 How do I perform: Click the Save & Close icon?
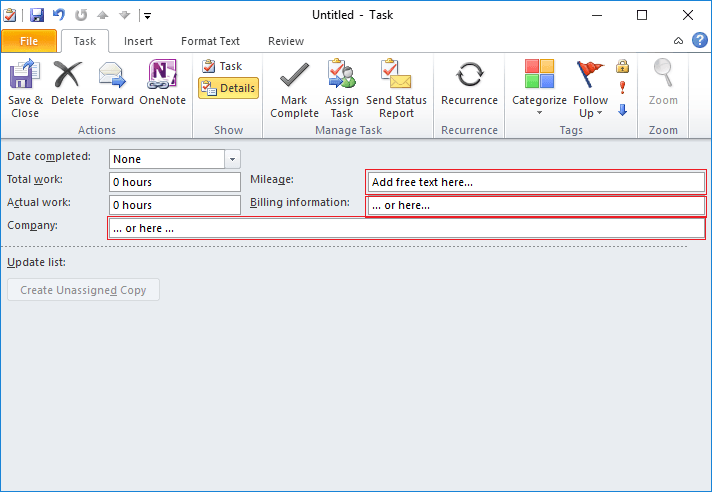click(25, 74)
